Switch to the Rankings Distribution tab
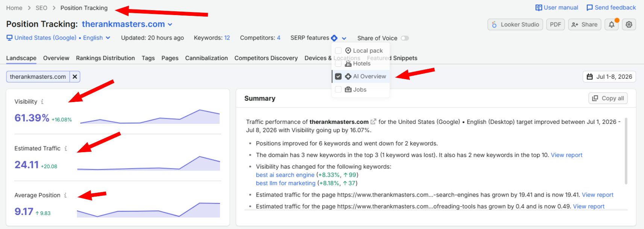Screen dimensions: 644x229 tap(105, 58)
